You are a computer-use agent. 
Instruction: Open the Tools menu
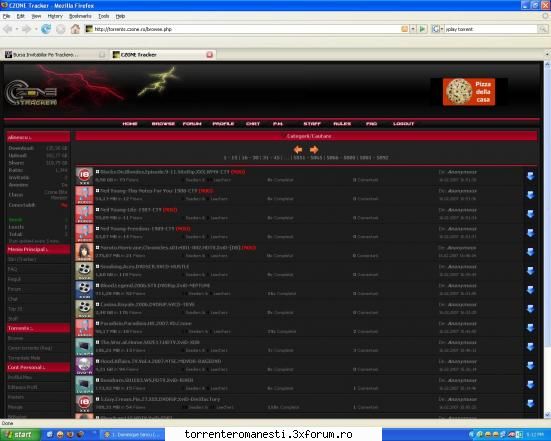[x=104, y=16]
